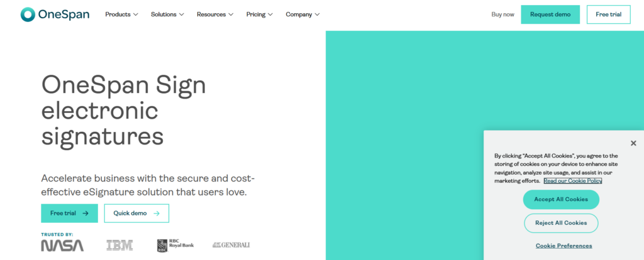
Task: Click the arrow icon in hero Free trial button
Action: (86, 214)
